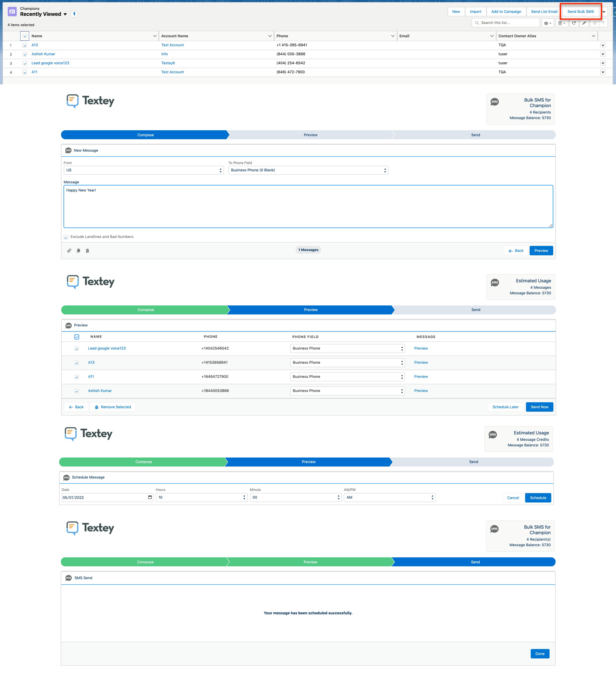This screenshot has width=616, height=673.
Task: Select all rows checkbox in Champions header
Action: point(25,36)
